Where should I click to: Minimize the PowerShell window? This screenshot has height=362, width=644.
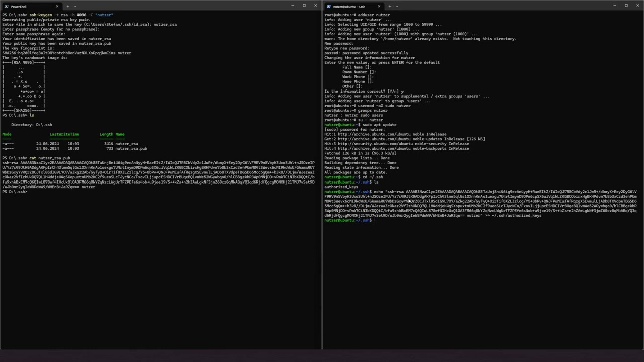pos(293,6)
